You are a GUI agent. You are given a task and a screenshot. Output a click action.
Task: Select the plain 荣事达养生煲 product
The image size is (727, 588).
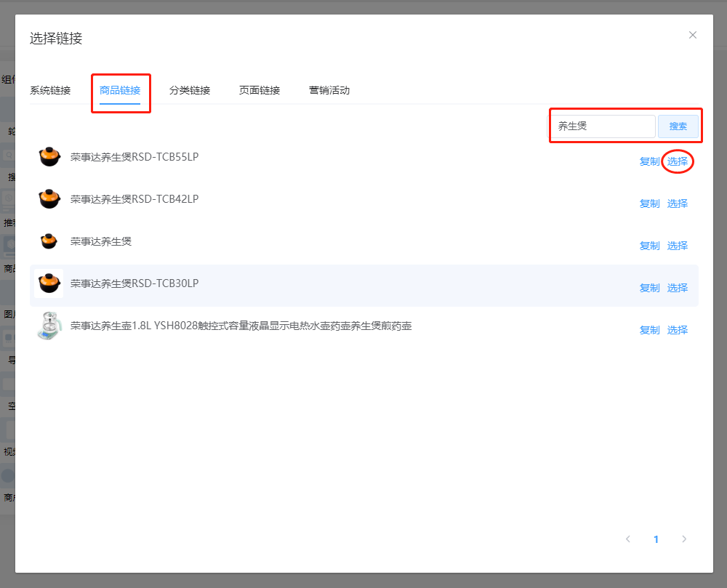pyautogui.click(x=678, y=246)
